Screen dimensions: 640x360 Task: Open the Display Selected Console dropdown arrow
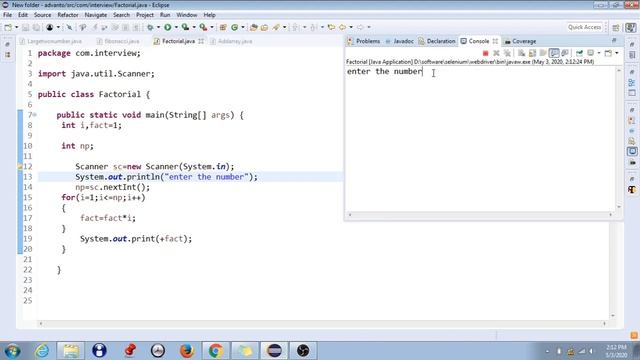(x=599, y=53)
